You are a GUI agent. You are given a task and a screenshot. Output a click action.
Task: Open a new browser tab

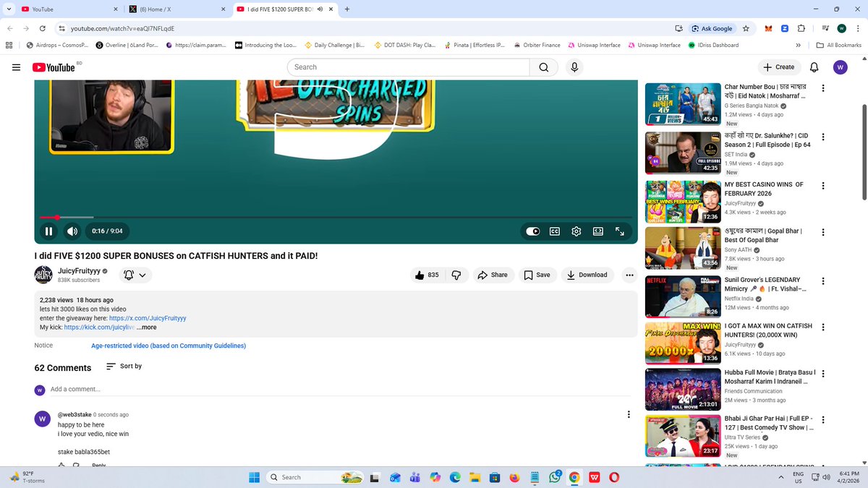coord(347,9)
